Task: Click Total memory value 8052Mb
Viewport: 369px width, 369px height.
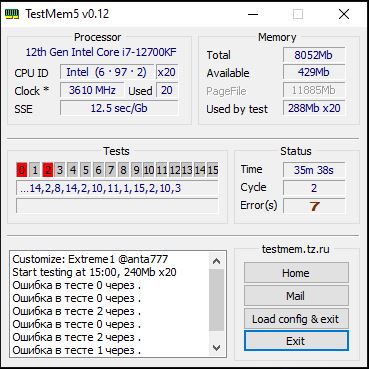Action: (x=314, y=55)
